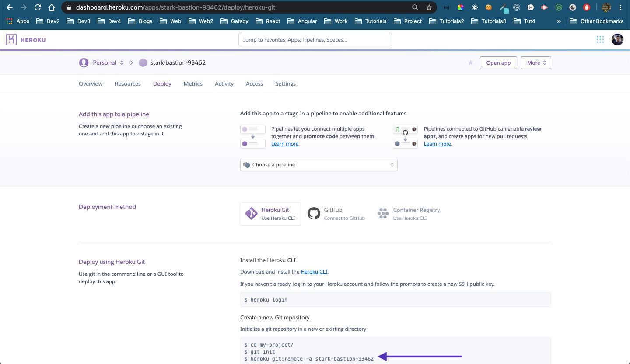Screen dimensions: 630x364
Task: Reload the page
Action: (x=38, y=7)
